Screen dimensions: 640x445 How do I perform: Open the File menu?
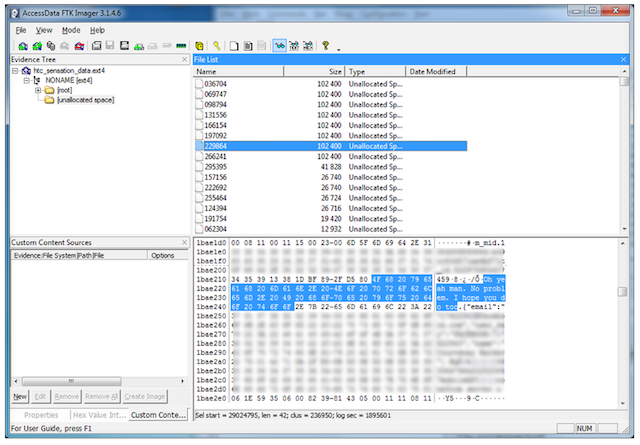point(21,30)
